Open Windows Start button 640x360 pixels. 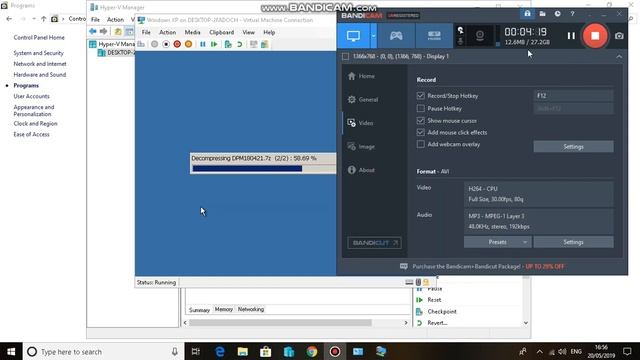point(11,351)
